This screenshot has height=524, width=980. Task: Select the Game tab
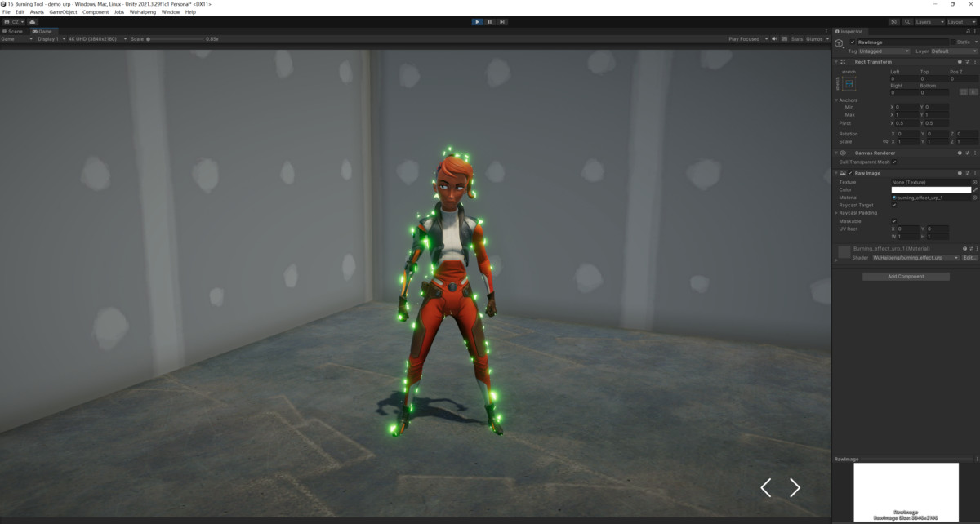42,31
